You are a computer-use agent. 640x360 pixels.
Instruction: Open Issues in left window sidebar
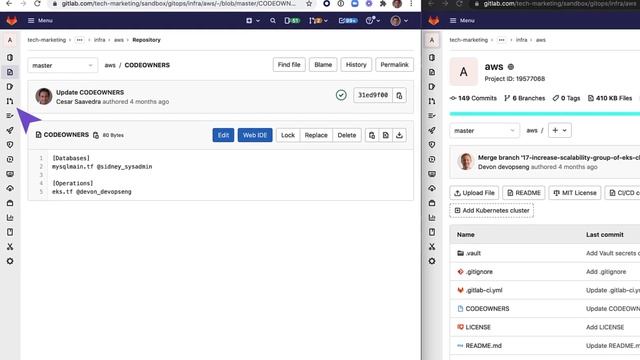(x=10, y=87)
